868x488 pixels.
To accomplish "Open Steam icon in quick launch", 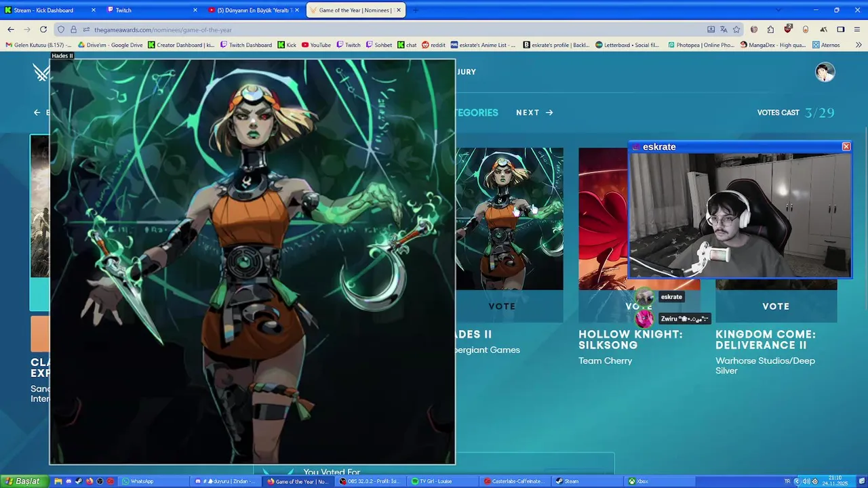I will 79,481.
